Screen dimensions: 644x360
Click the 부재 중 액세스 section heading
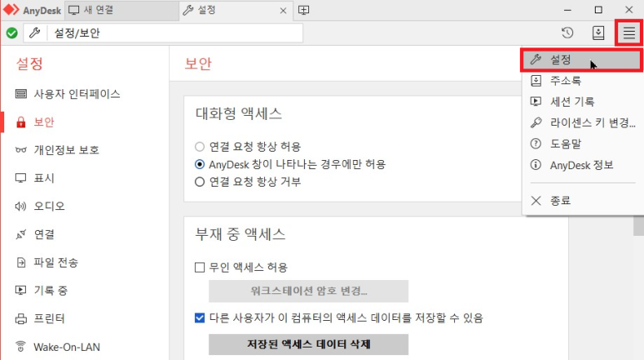coord(240,234)
